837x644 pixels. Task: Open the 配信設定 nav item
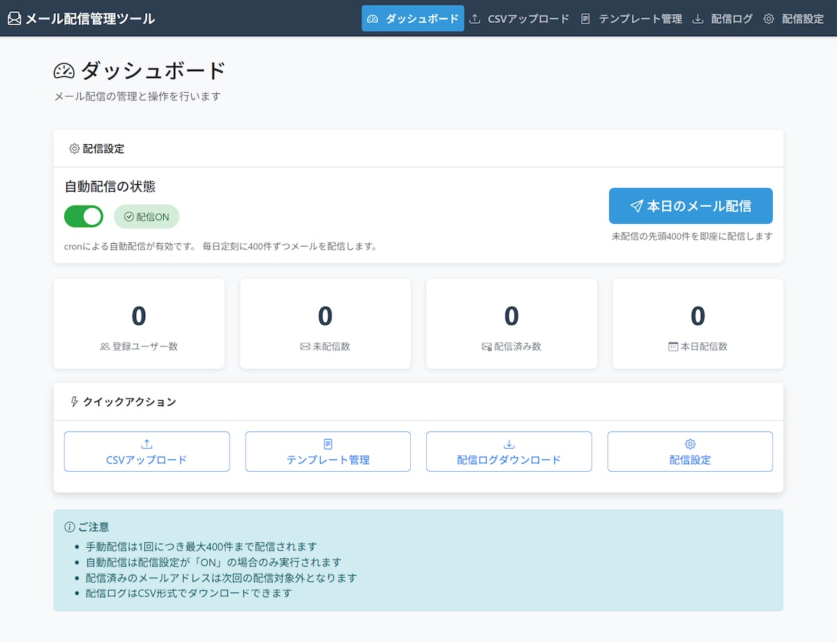click(794, 19)
